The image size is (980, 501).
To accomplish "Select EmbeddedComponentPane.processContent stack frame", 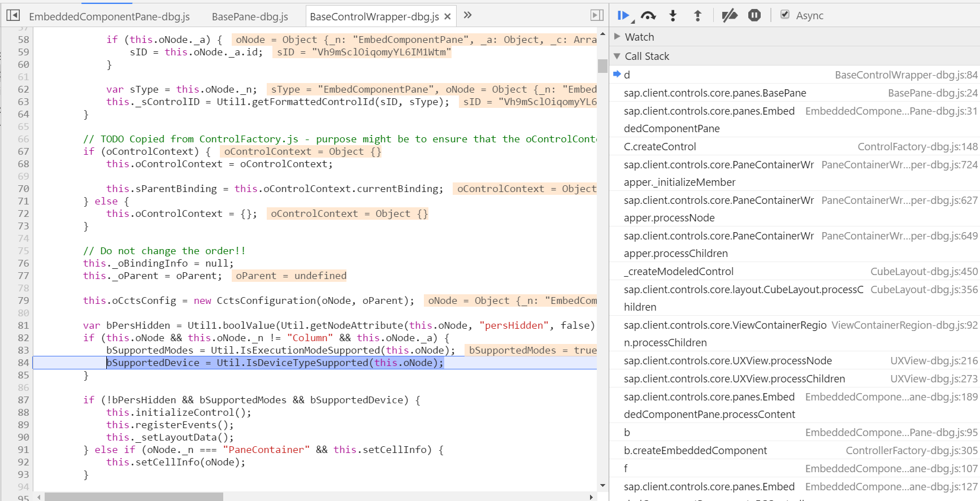I will click(x=709, y=406).
